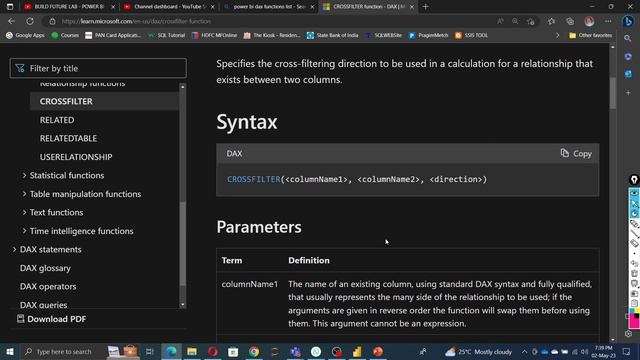Image resolution: width=640 pixels, height=360 pixels.
Task: Switch to power bi dax functions list tab
Action: coord(267,7)
